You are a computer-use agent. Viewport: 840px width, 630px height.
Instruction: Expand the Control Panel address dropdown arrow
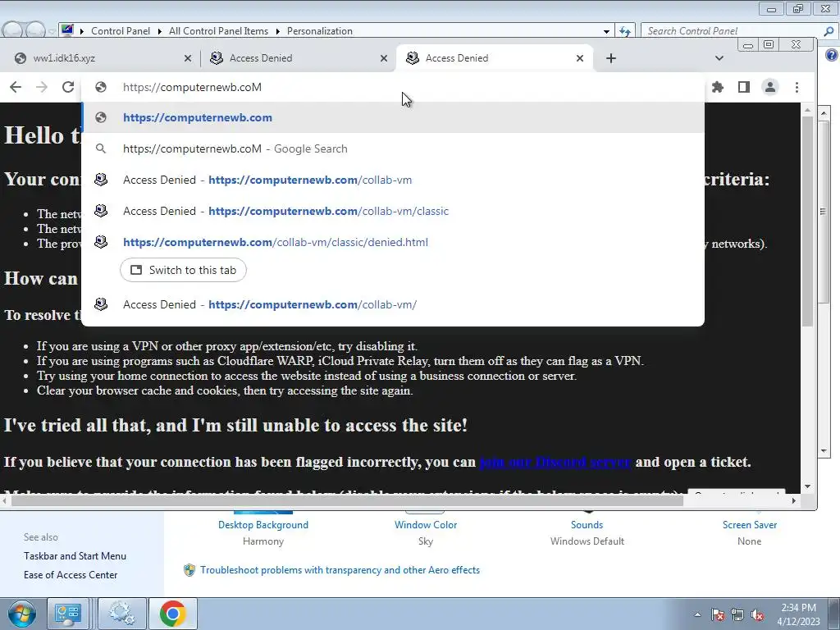pyautogui.click(x=606, y=31)
